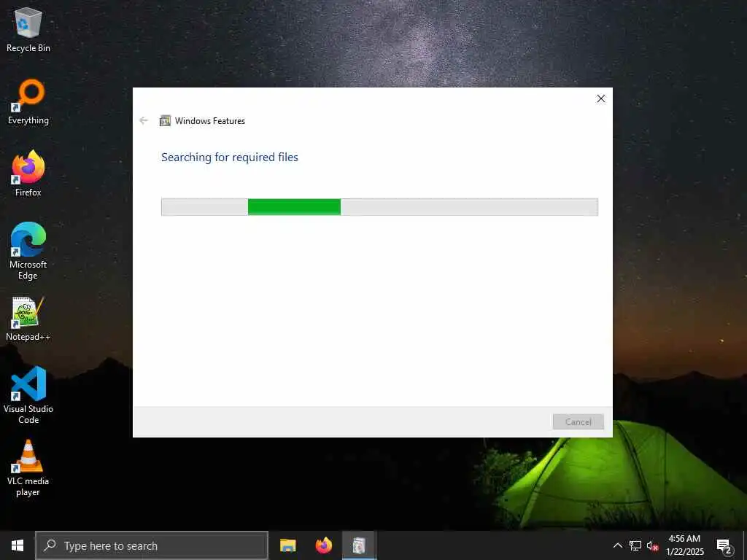
Task: Open the Microsoft Edge desktop shortcut
Action: tap(28, 251)
